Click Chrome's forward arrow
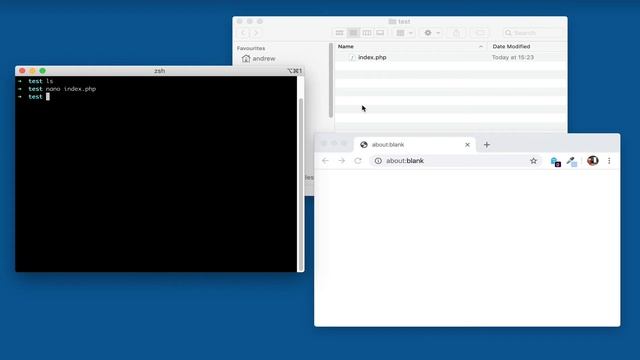The width and height of the screenshot is (640, 360). point(342,161)
